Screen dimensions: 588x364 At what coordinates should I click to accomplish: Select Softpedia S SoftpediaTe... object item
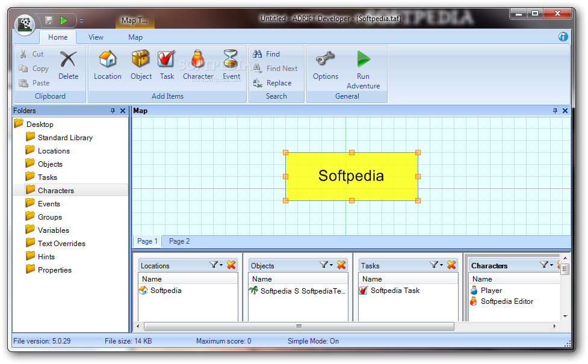pyautogui.click(x=297, y=291)
